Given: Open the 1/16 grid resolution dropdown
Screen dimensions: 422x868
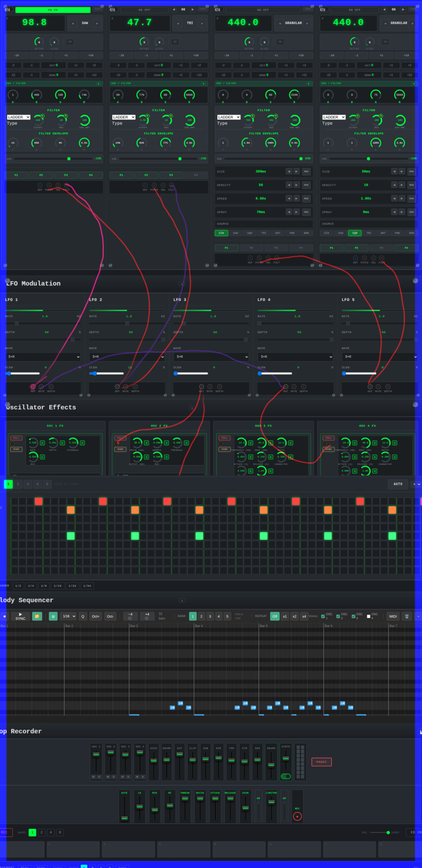Looking at the screenshot, I should point(69,616).
